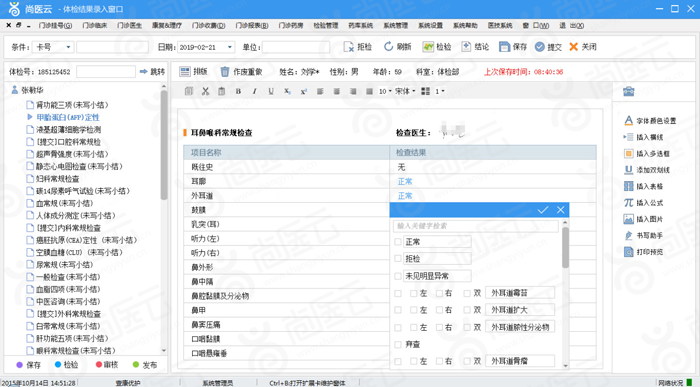Screen dimensions: 700x387
Task: Check 左 for 外耳道骨瘤
Action: coord(414,361)
